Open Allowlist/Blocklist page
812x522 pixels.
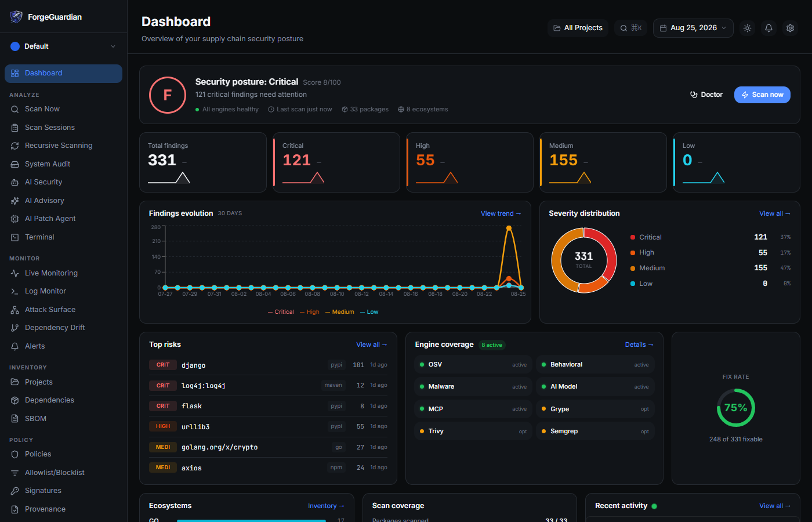coord(63,473)
